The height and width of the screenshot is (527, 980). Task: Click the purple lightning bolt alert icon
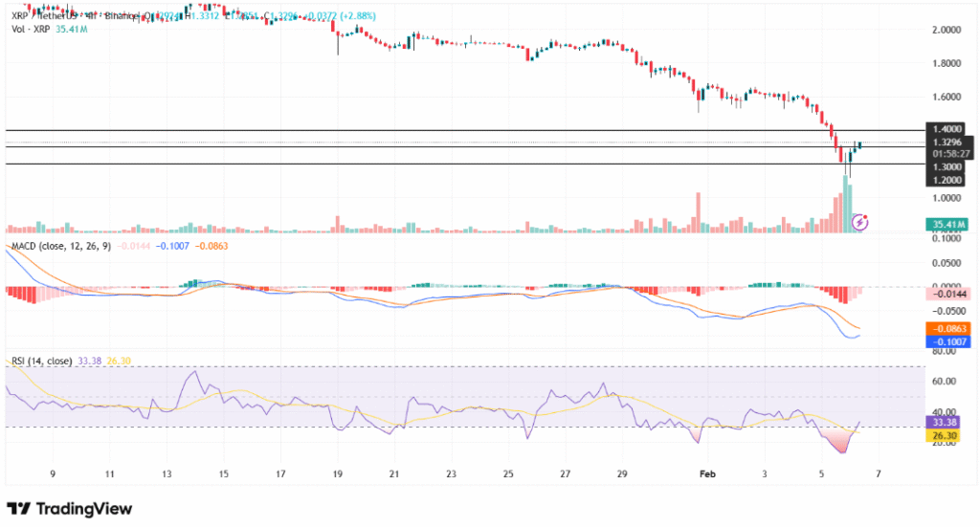(859, 222)
